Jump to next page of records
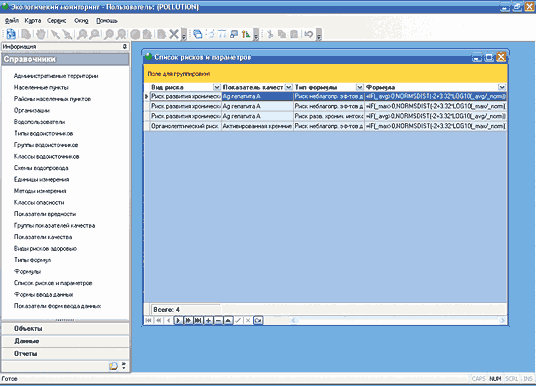The height and width of the screenshot is (386, 536). [188, 320]
